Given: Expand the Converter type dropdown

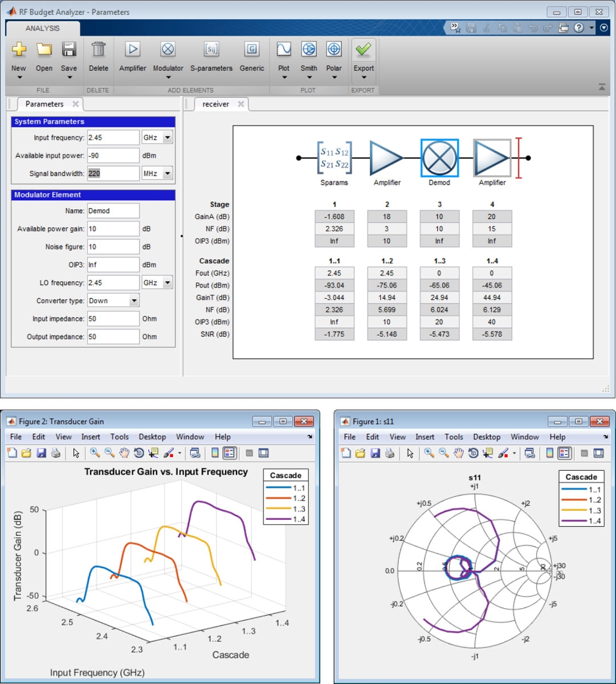Looking at the screenshot, I should pyautogui.click(x=134, y=301).
